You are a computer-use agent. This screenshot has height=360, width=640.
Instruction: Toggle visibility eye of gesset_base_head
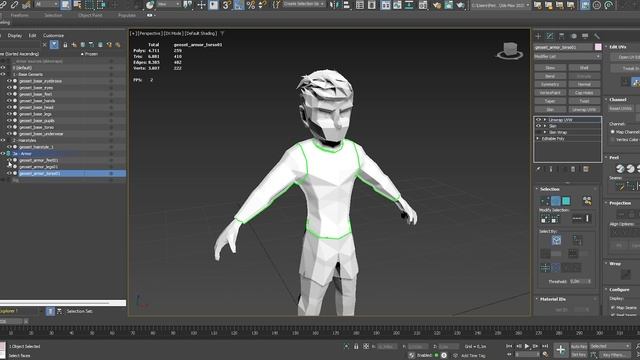(x=9, y=107)
